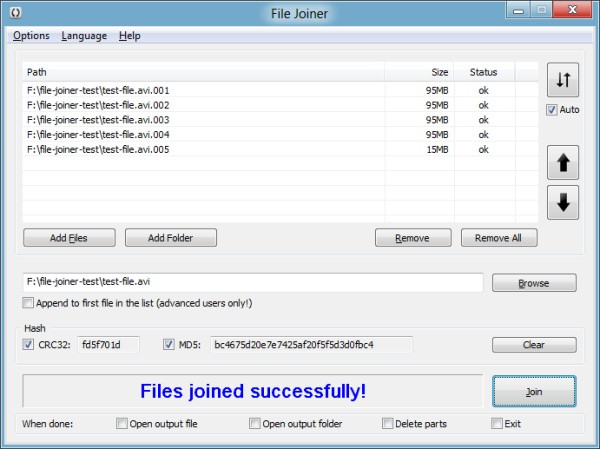Screen dimensions: 600x449
Task: Click the sort order swap arrows button
Action: click(562, 80)
